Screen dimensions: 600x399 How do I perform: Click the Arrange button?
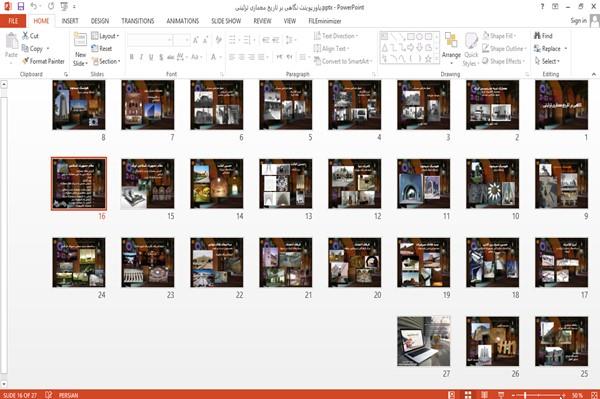click(451, 48)
